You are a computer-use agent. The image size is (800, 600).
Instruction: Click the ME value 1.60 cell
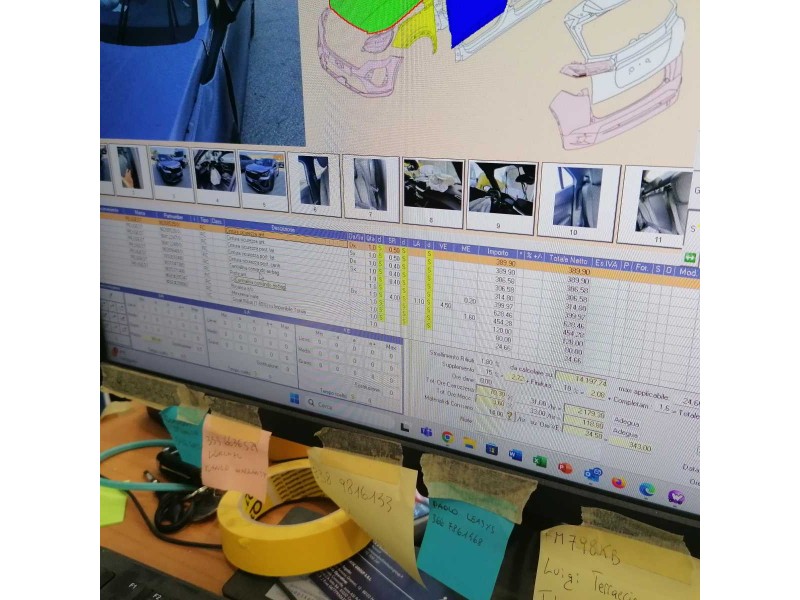(469, 317)
